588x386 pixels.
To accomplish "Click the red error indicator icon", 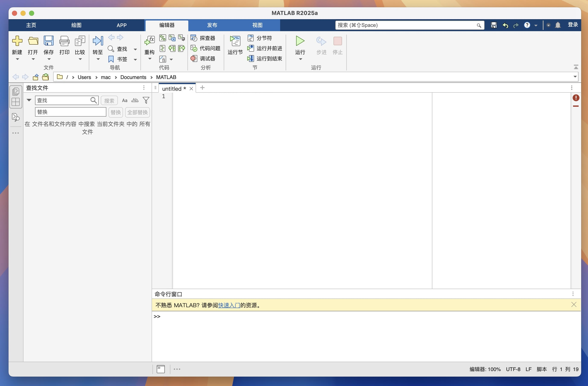I will (576, 98).
